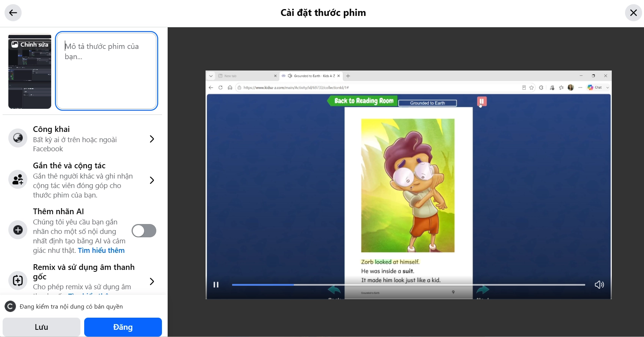Close the Cài đặt thước phim dialog
The image size is (644, 337).
point(633,13)
